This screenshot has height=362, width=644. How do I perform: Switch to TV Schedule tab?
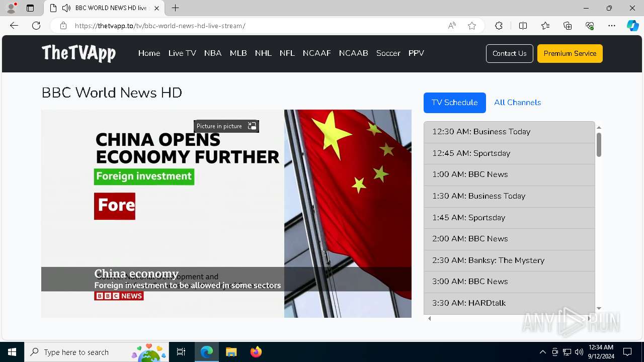click(x=455, y=103)
